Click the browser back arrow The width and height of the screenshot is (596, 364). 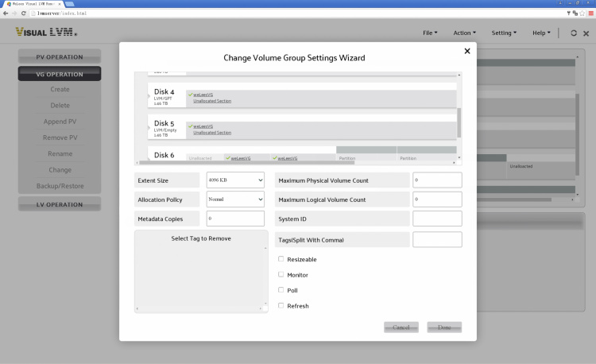(x=5, y=14)
